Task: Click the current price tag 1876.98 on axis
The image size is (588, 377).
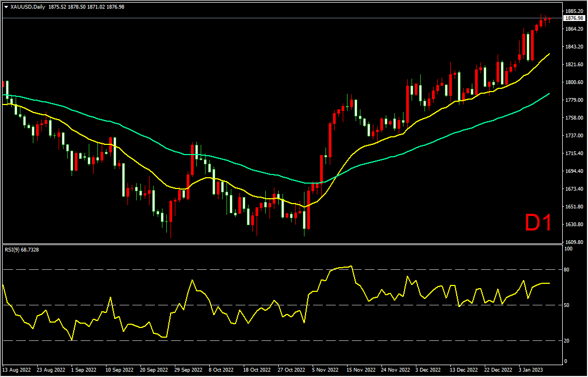Action: click(x=575, y=18)
